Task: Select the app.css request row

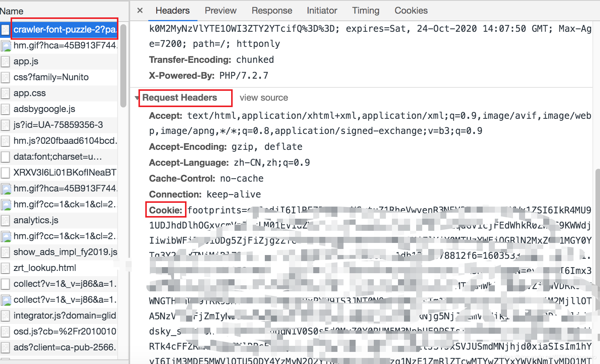Action: [x=59, y=93]
